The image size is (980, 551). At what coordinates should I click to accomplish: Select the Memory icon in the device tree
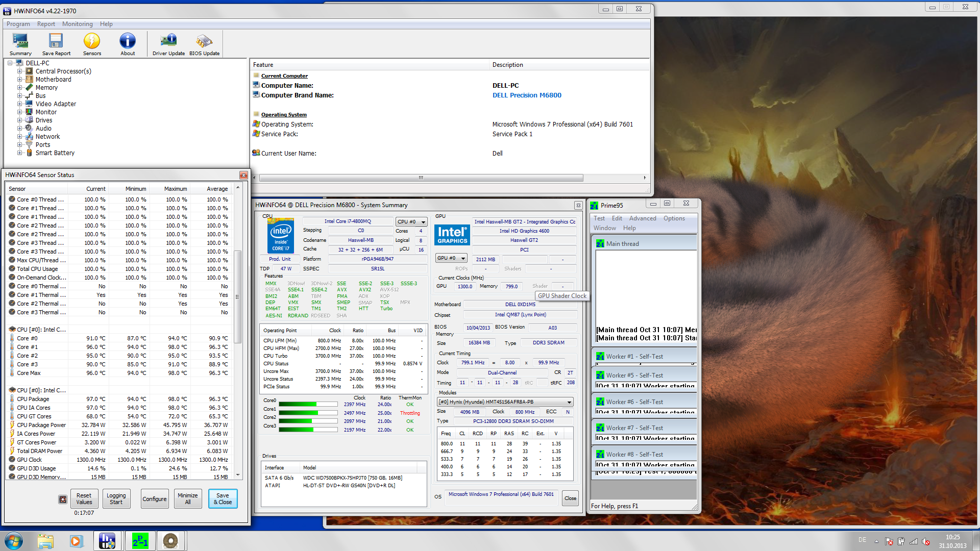click(30, 88)
